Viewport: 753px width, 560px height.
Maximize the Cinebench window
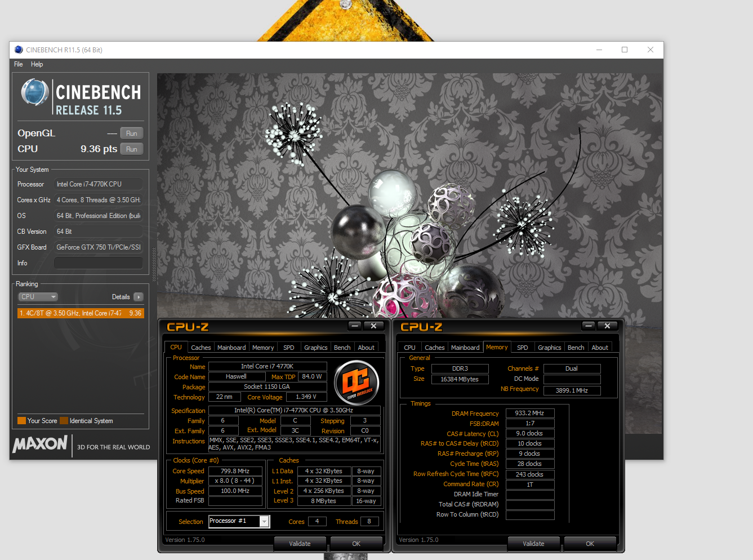click(625, 50)
